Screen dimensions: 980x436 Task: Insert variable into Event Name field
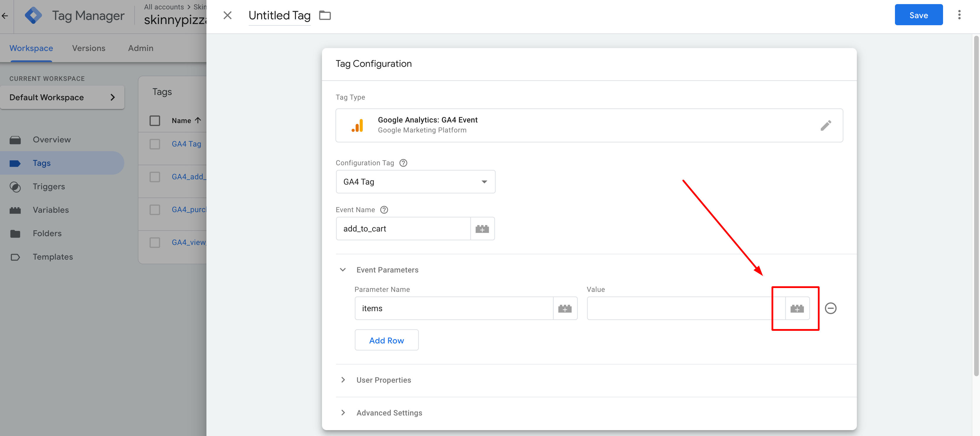click(x=482, y=229)
